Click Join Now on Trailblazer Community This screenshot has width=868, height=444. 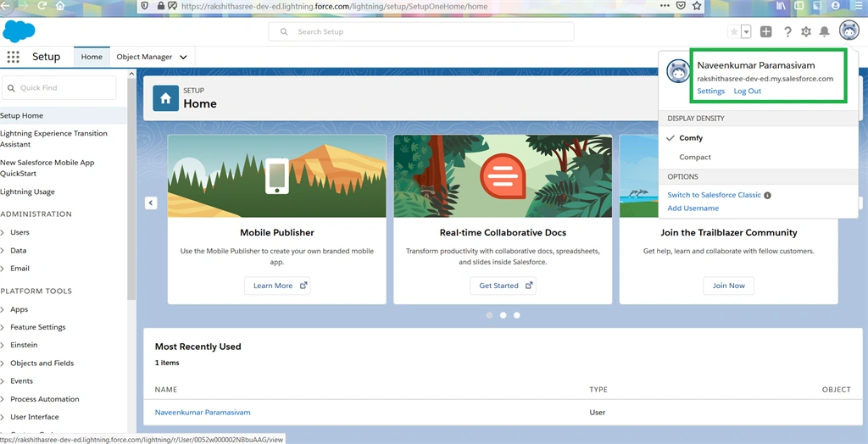point(728,286)
